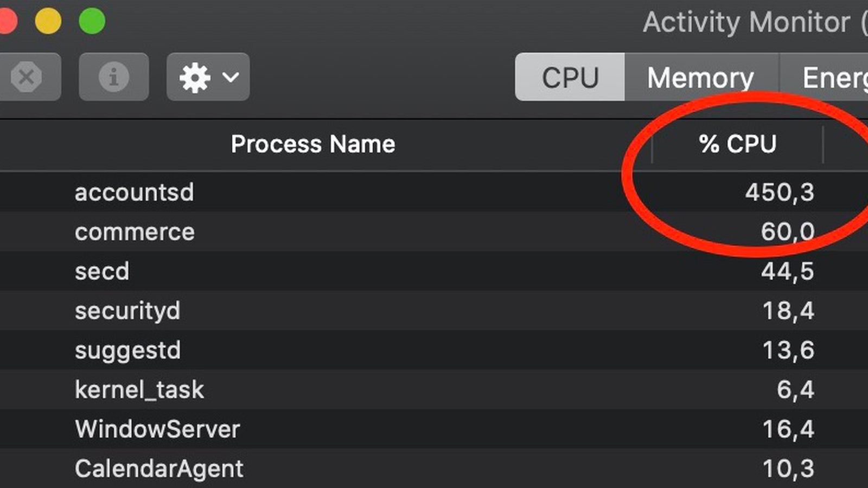
Task: Select the suggestd process row
Action: pyautogui.click(x=127, y=350)
